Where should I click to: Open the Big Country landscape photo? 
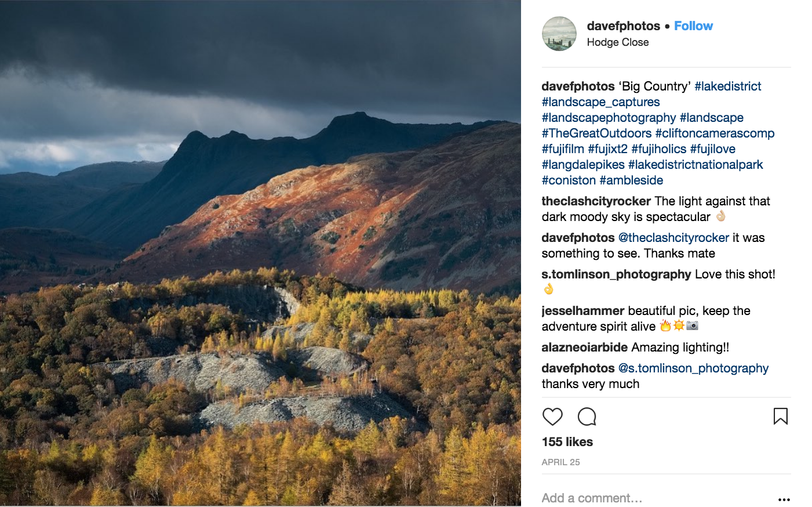260,253
